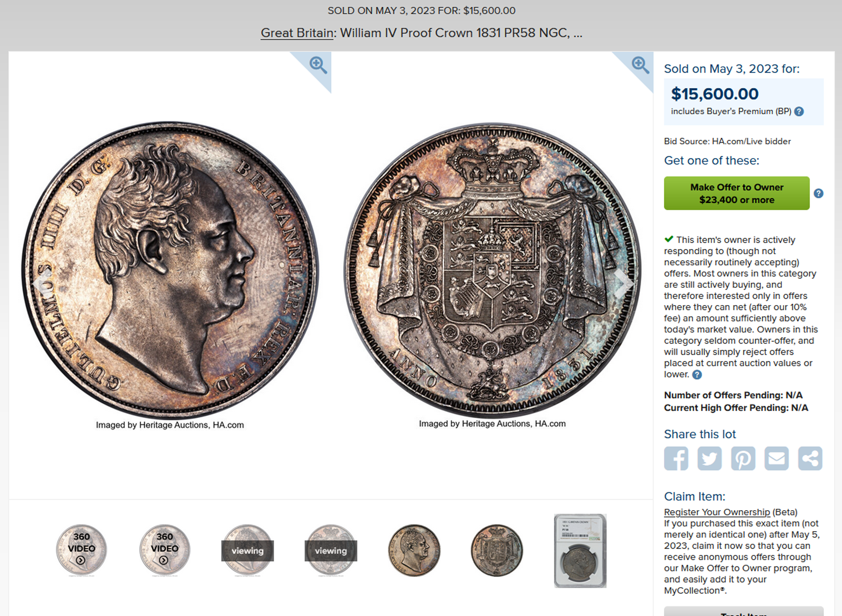
Task: Open the Great Britain category link
Action: pyautogui.click(x=297, y=33)
